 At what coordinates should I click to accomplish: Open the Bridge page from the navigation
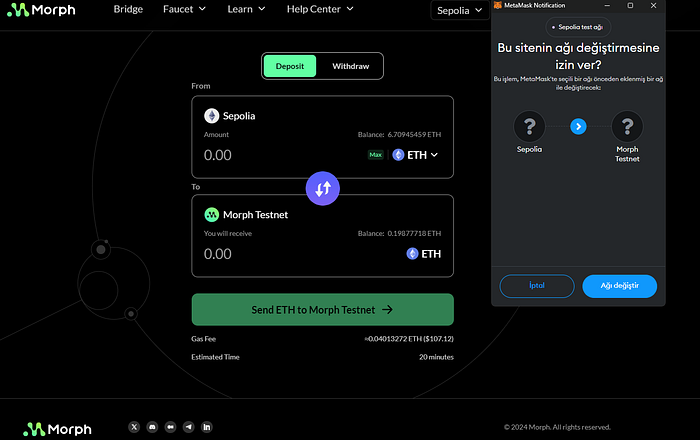point(128,9)
